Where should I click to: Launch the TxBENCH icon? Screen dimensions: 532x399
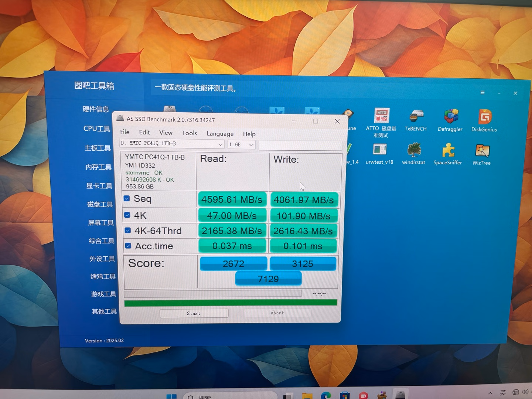coord(416,117)
